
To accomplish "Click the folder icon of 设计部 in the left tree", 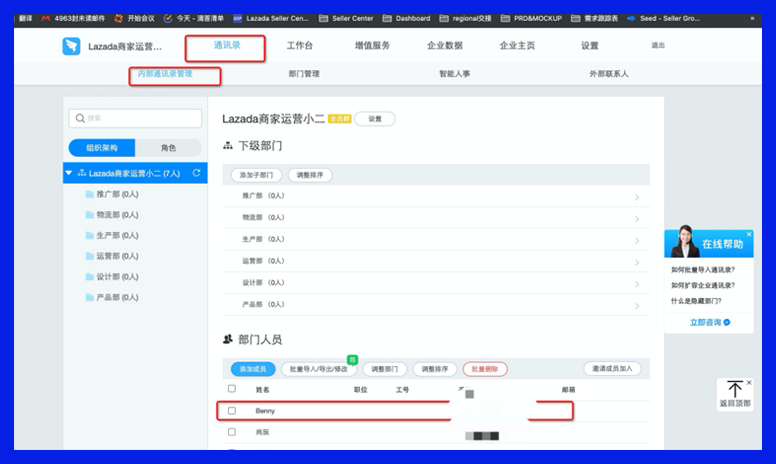I will tap(90, 277).
